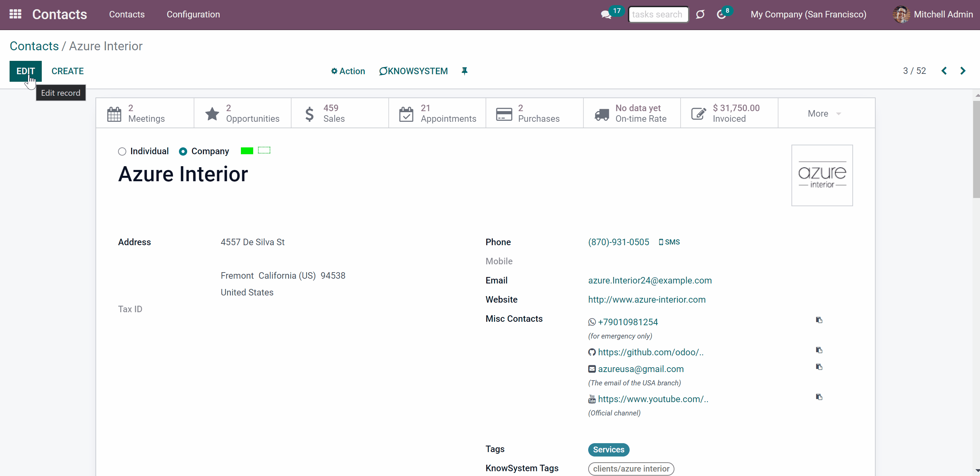Click the dotted-outline color swatch
The height and width of the screenshot is (476, 980).
coord(264,150)
